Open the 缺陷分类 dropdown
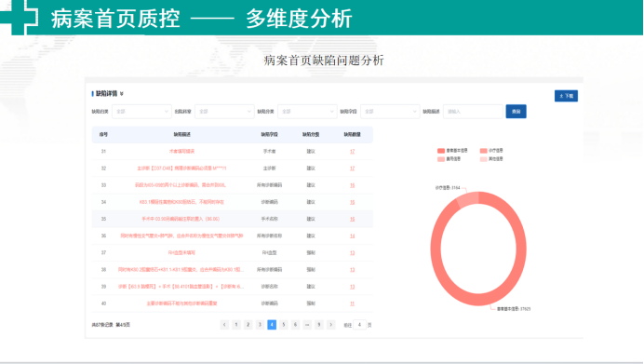The width and height of the screenshot is (644, 364). [307, 112]
